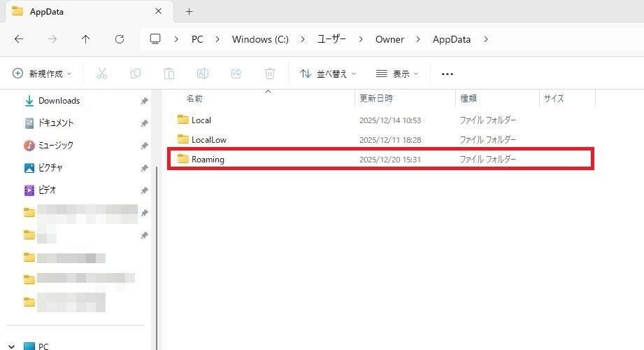Open the 表示 view dropdown
This screenshot has width=644, height=350.
pyautogui.click(x=397, y=73)
